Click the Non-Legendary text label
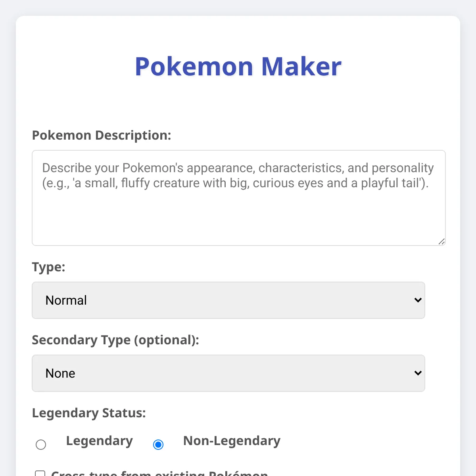476x476 pixels. coord(231,441)
